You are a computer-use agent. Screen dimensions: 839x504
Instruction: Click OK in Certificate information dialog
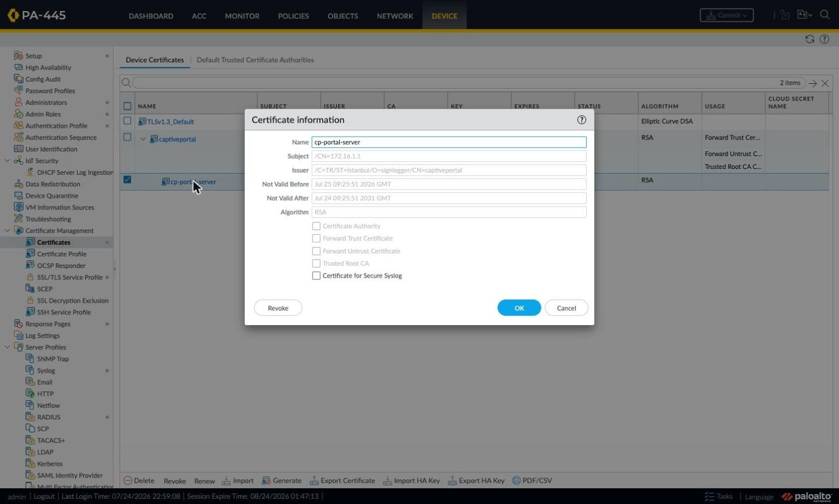[x=519, y=308]
